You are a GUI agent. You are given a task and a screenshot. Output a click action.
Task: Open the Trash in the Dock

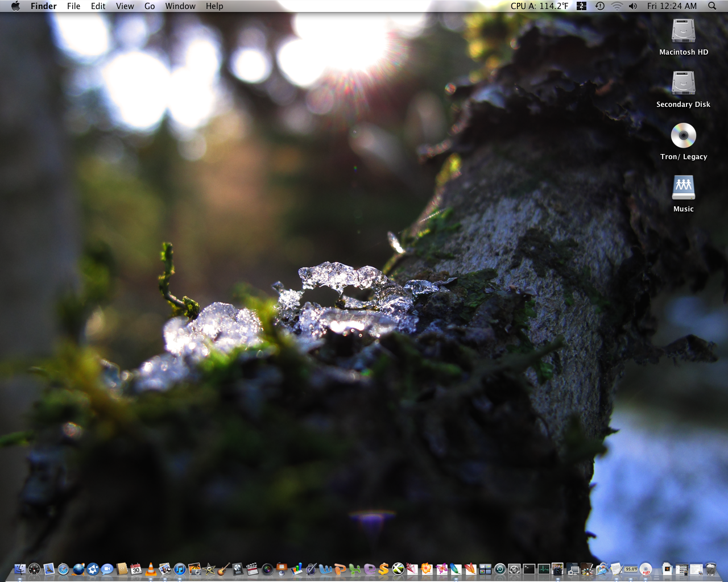710,569
